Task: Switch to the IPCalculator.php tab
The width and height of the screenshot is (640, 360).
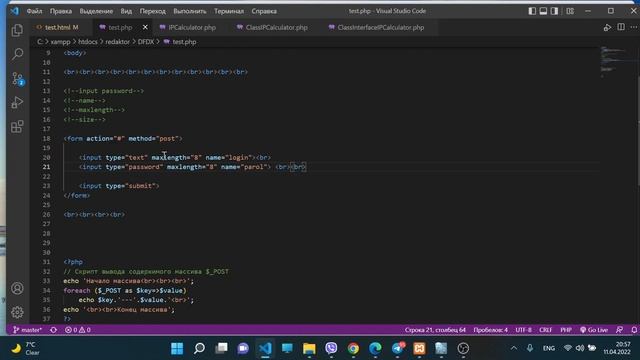Action: tap(192, 27)
